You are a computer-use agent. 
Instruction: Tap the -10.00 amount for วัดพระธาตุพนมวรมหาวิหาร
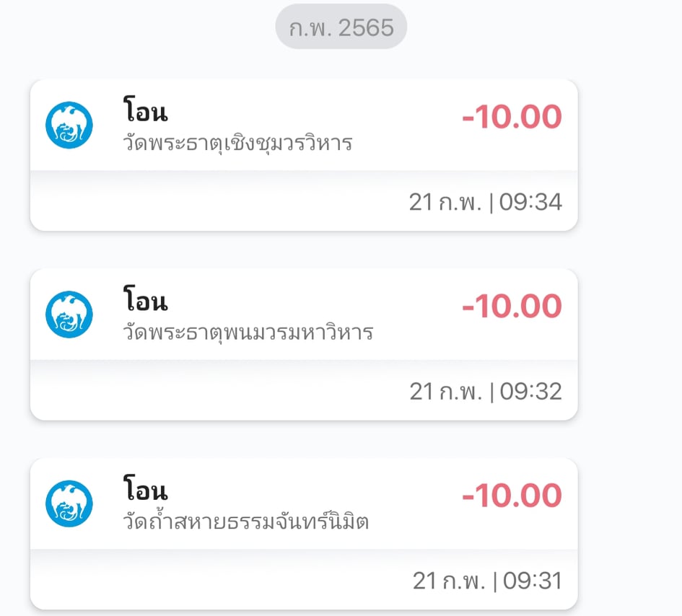(x=512, y=307)
